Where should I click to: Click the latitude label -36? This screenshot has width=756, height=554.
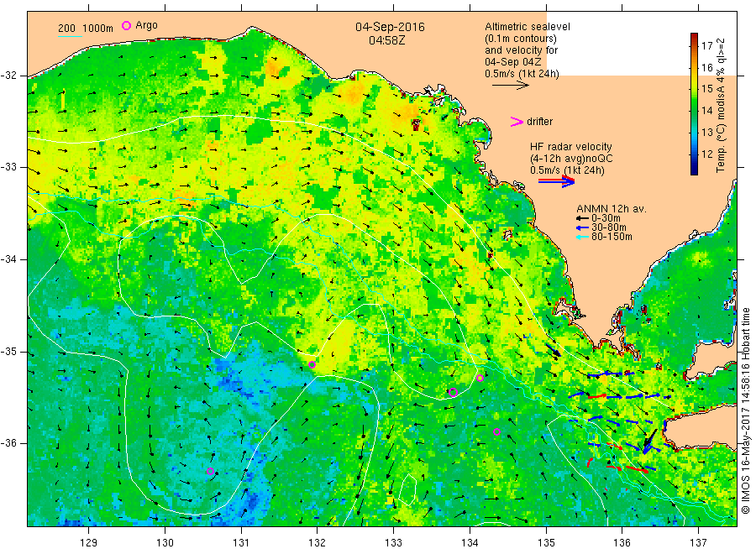click(9, 442)
